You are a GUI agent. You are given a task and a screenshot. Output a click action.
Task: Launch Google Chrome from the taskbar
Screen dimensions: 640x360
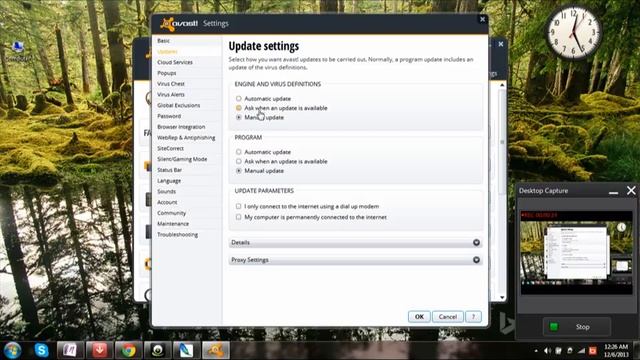(129, 350)
